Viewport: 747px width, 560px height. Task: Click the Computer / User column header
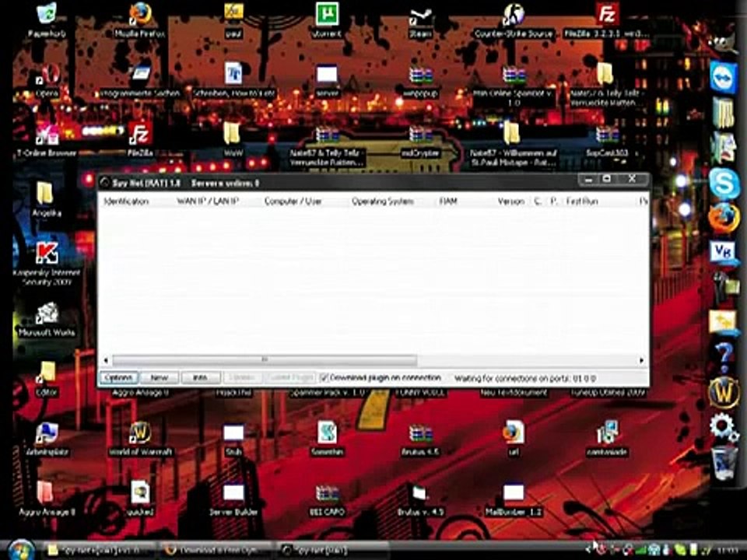coord(293,201)
